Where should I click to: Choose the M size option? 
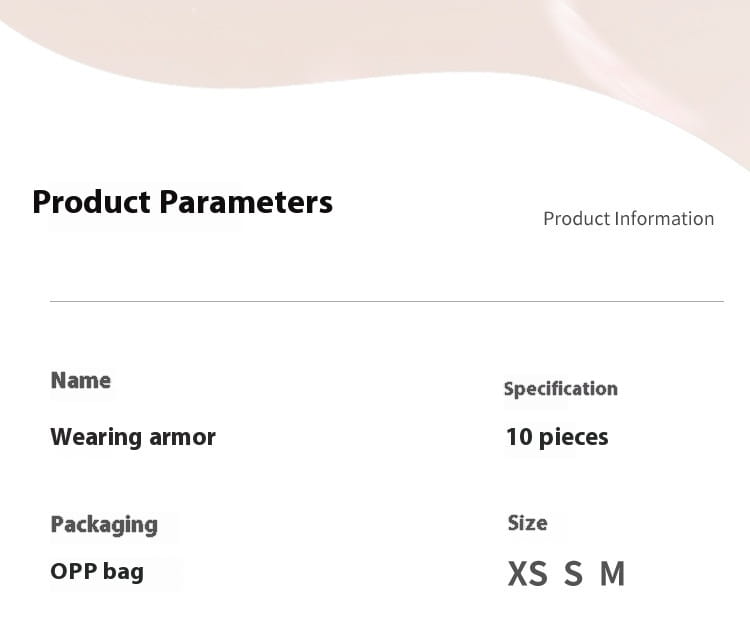[612, 574]
